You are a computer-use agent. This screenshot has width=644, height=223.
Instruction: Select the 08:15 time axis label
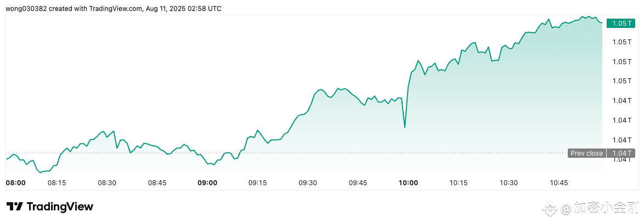click(x=57, y=183)
